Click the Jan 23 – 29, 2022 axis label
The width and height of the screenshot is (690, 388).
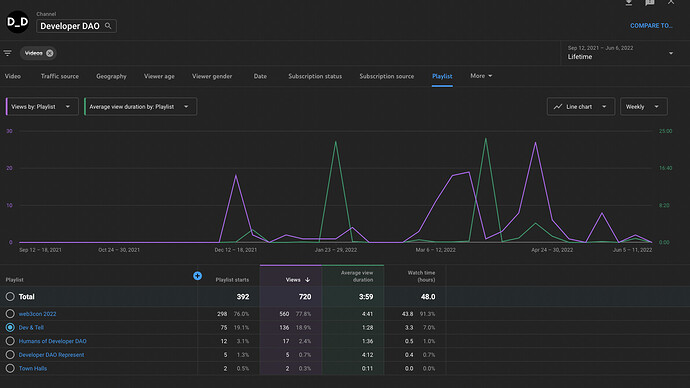336,250
